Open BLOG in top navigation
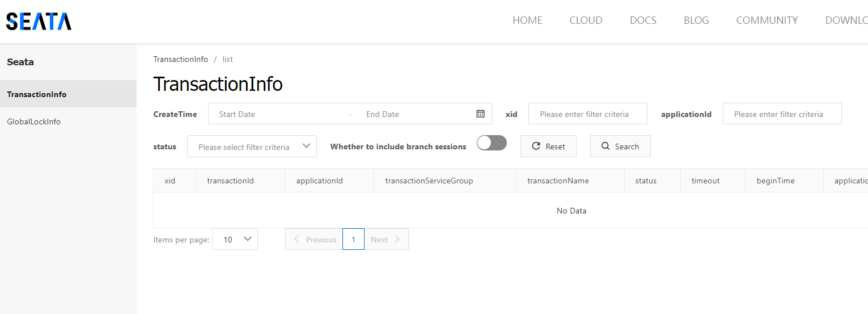The height and width of the screenshot is (314, 868). [x=696, y=20]
